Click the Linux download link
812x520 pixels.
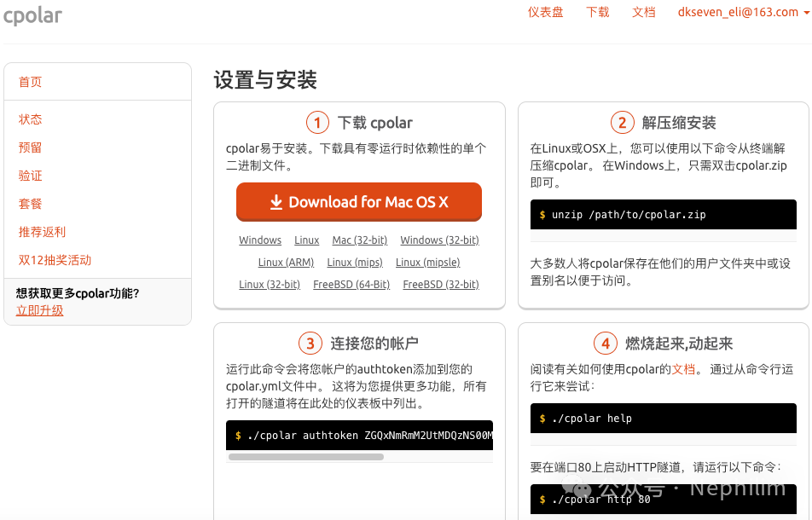[306, 240]
